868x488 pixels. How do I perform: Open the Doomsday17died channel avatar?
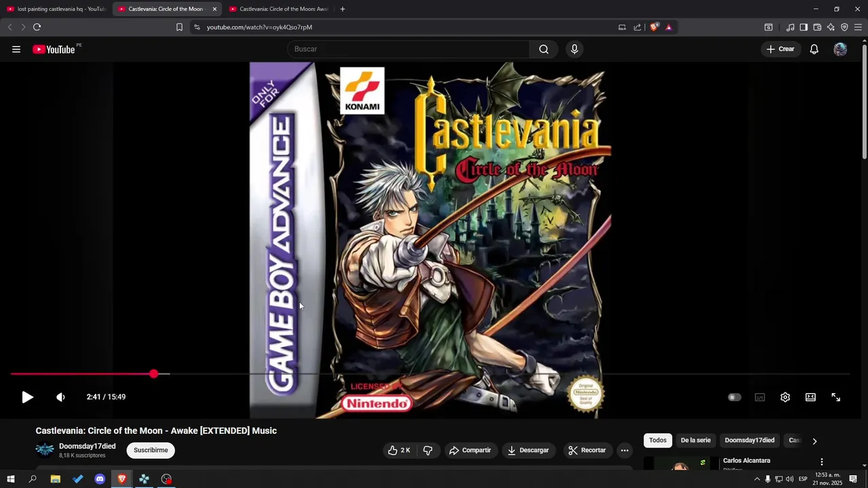(x=45, y=450)
